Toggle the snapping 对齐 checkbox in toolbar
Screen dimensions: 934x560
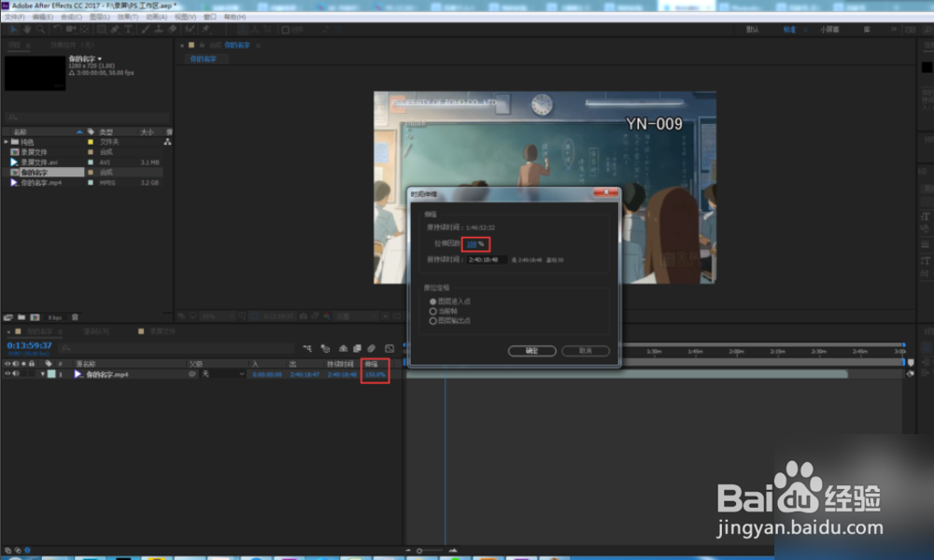[285, 30]
